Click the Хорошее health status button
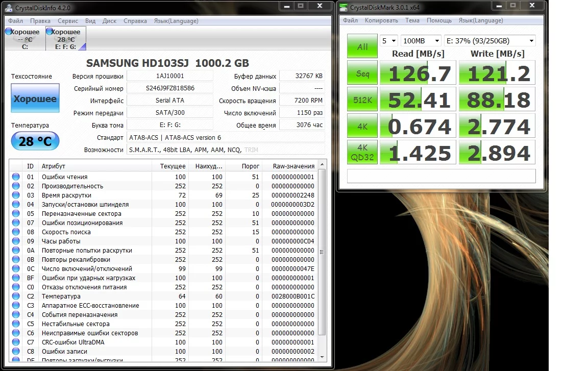The width and height of the screenshot is (588, 371). tap(35, 98)
